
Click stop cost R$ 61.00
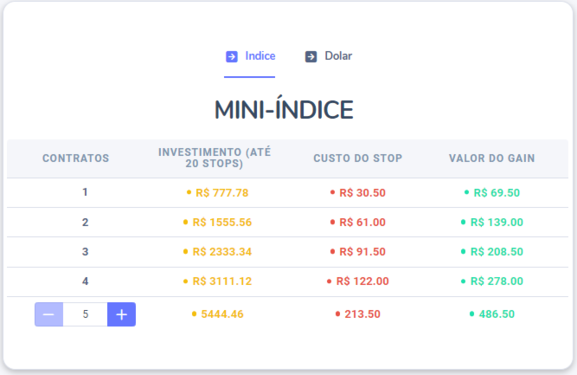point(362,222)
